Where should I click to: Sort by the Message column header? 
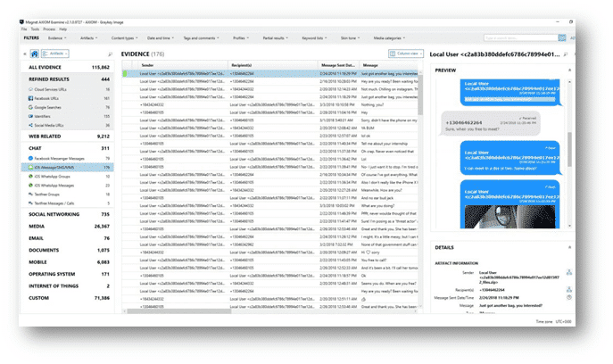coord(389,65)
